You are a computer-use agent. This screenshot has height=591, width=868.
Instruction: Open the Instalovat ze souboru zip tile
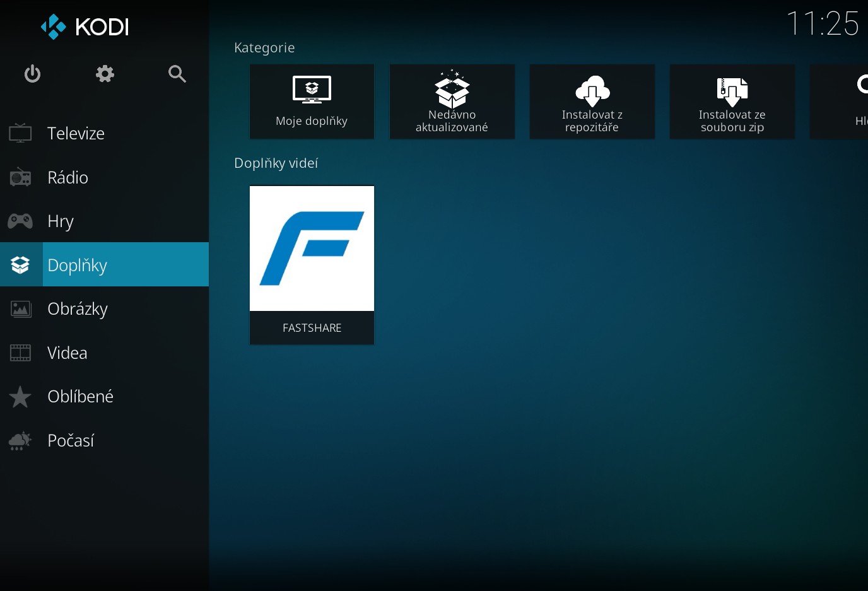click(732, 102)
